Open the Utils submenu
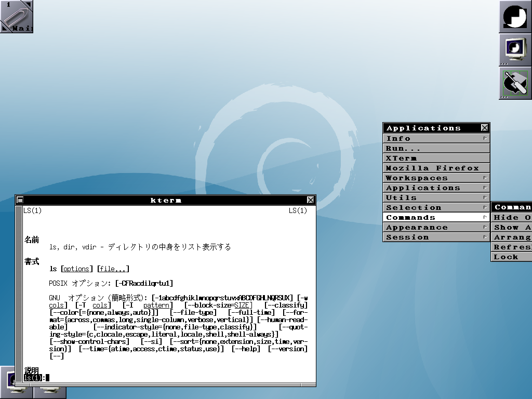Image resolution: width=532 pixels, height=399 pixels. click(436, 197)
